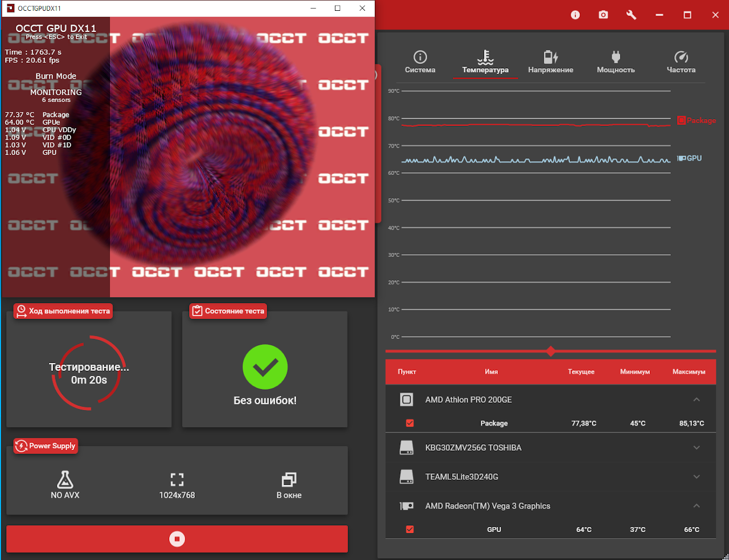Open the Частота tab

pos(681,62)
